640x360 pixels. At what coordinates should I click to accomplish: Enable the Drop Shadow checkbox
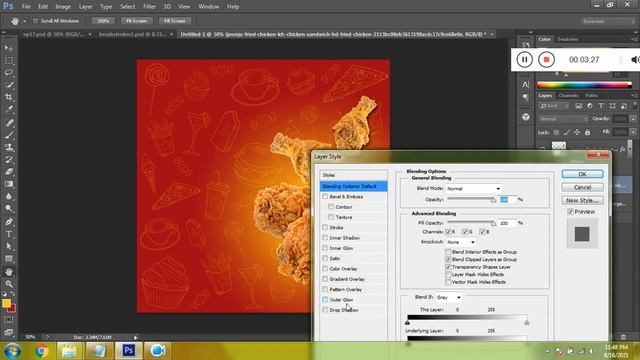[x=325, y=310]
